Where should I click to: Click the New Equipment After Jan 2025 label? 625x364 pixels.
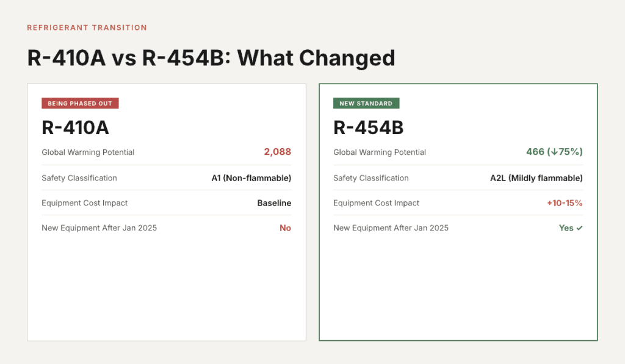pyautogui.click(x=99, y=228)
